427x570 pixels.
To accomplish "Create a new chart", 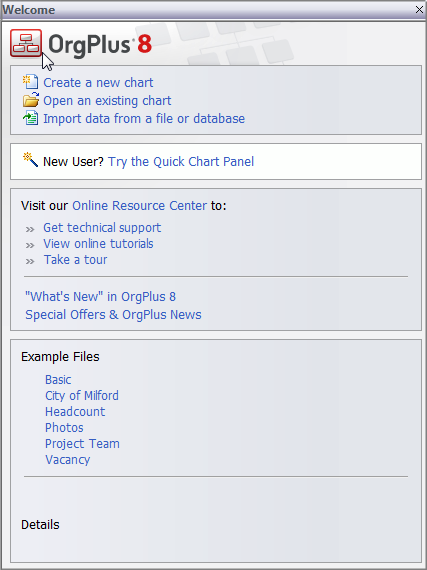I will 98,83.
